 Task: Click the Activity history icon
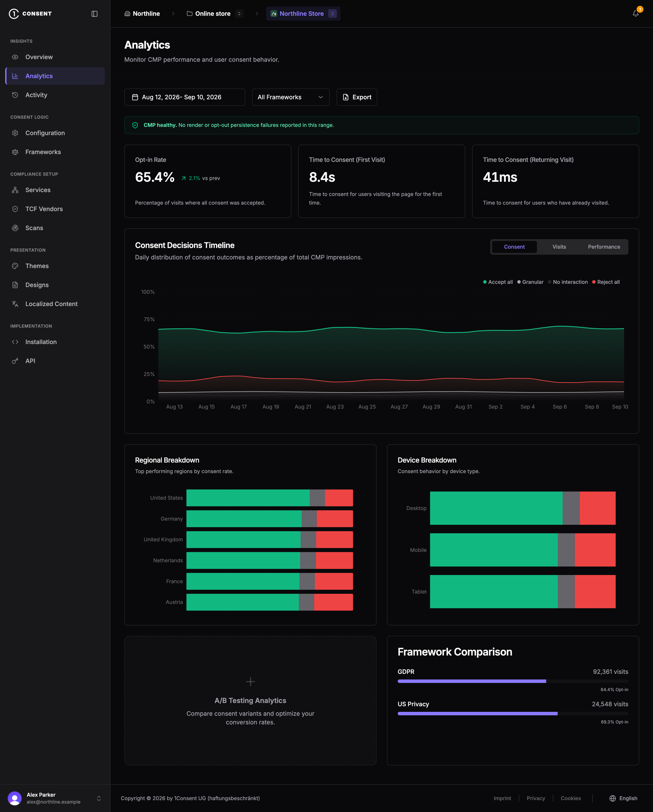click(15, 95)
